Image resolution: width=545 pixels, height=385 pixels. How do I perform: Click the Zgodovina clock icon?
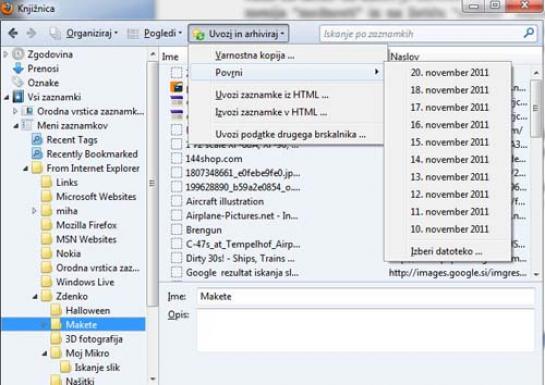(18, 54)
